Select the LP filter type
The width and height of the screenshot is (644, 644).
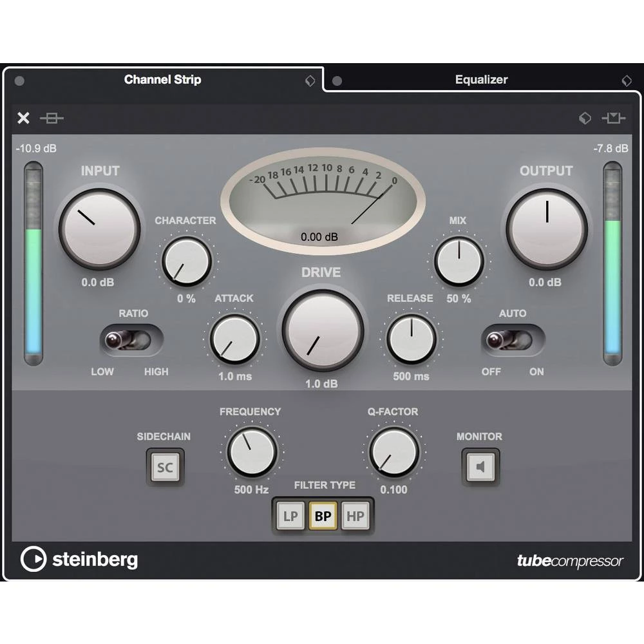pos(290,516)
